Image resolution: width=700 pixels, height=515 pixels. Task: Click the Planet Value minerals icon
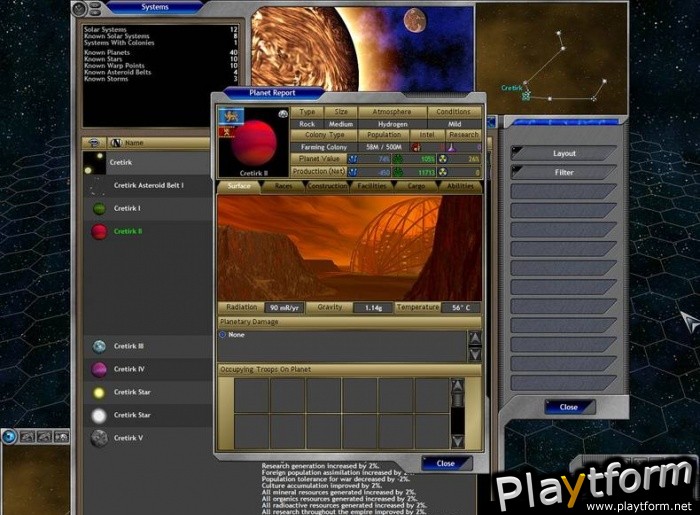pos(353,159)
